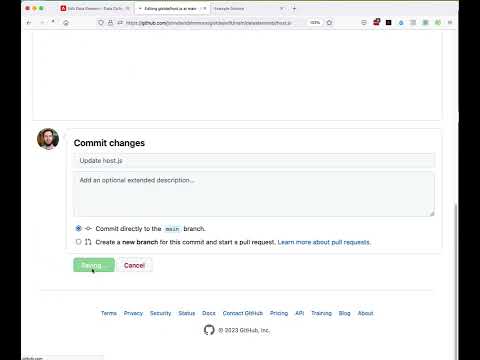This screenshot has height=360, width=480.
Task: Open the Pricing footer link
Action: 279,313
